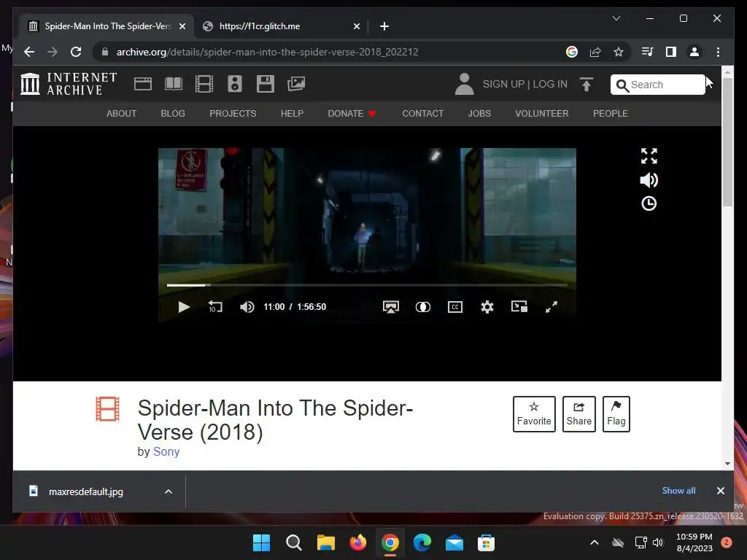Screen dimensions: 747x560
Task: Open the Video film strip icon
Action: (x=204, y=84)
